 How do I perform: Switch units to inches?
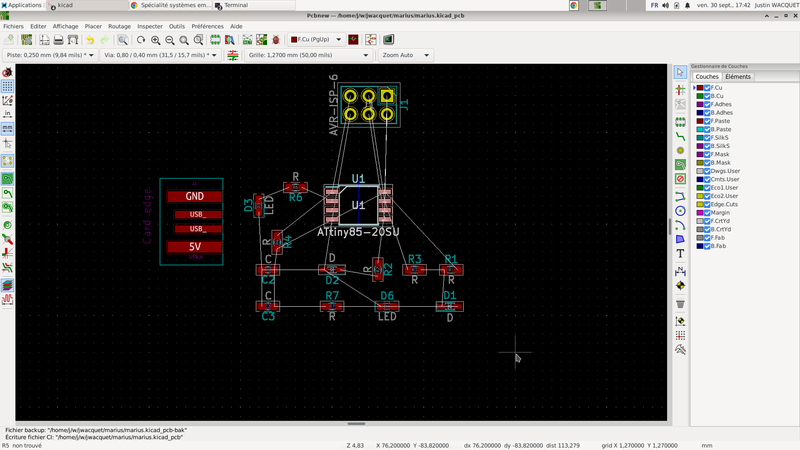7,115
